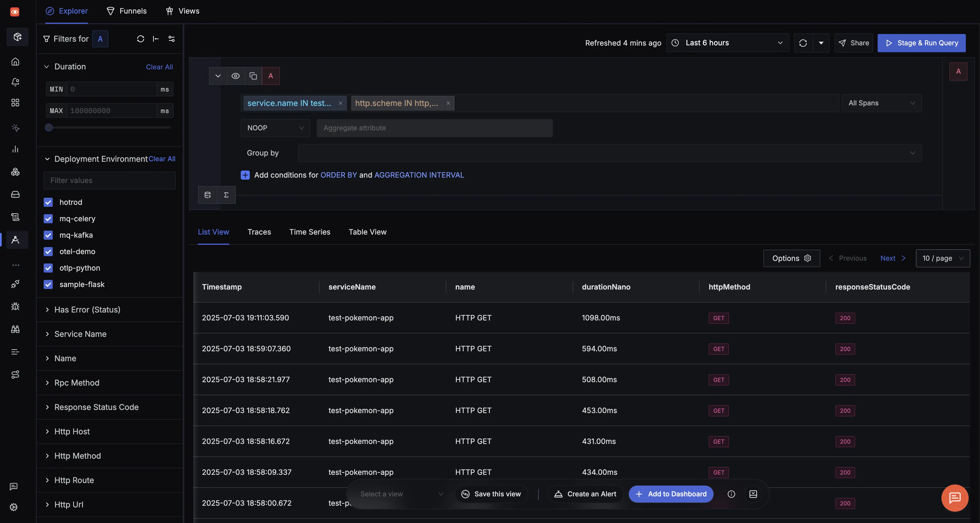The width and height of the screenshot is (980, 523).
Task: Open the bug exceptions icon in sidebar
Action: pos(15,306)
